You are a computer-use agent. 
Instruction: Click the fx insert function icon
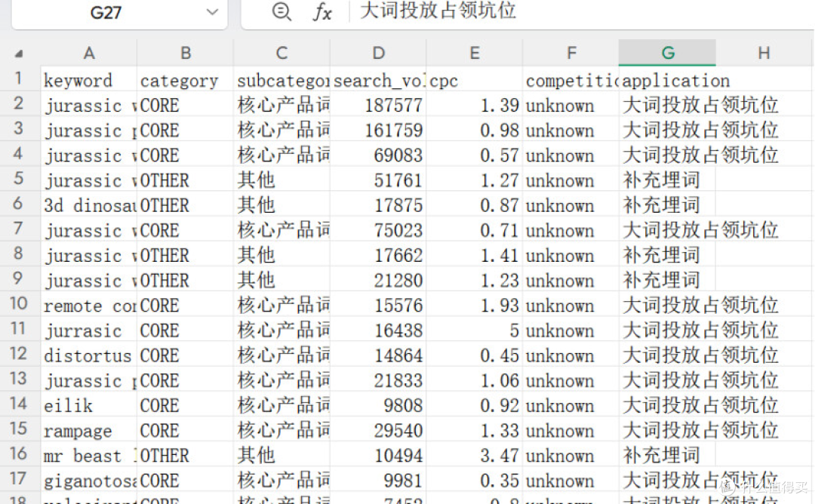tap(322, 11)
